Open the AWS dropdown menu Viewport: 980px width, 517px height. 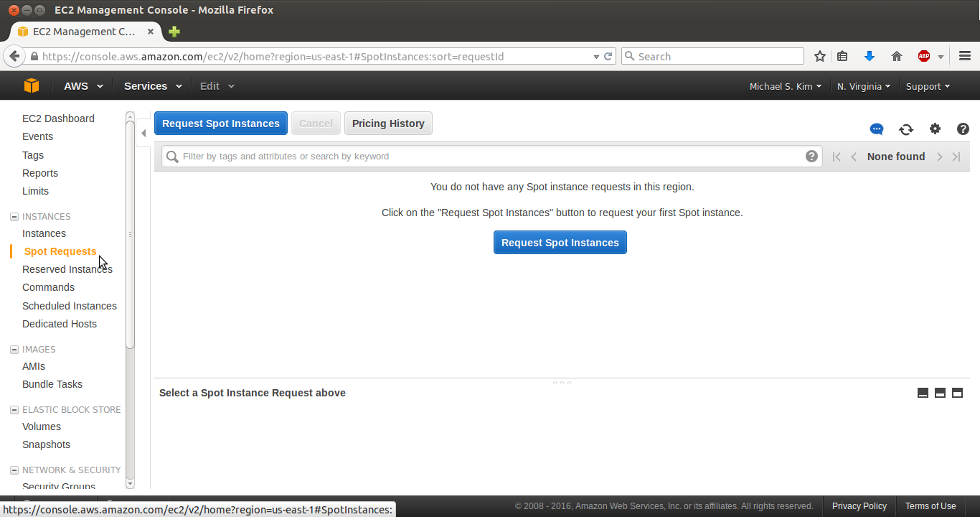click(x=83, y=86)
